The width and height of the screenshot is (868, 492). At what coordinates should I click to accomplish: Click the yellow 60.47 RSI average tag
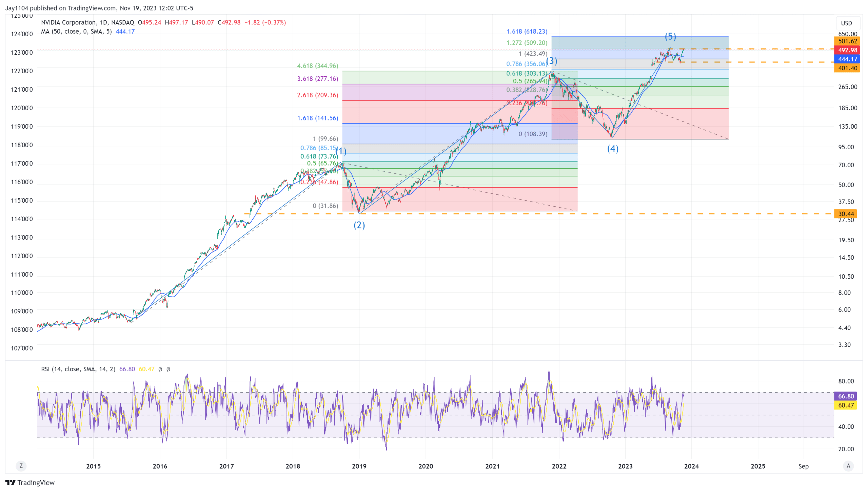[846, 405]
